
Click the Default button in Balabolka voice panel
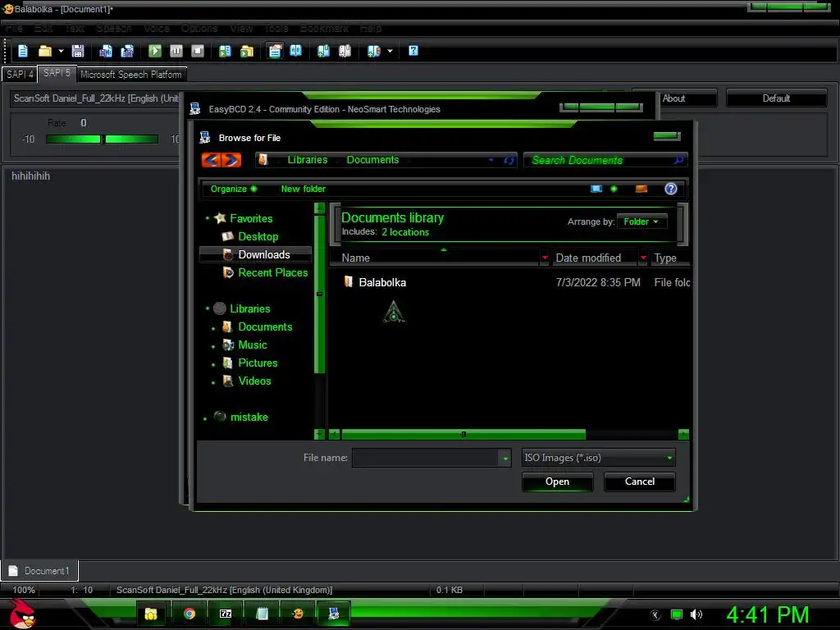point(776,98)
